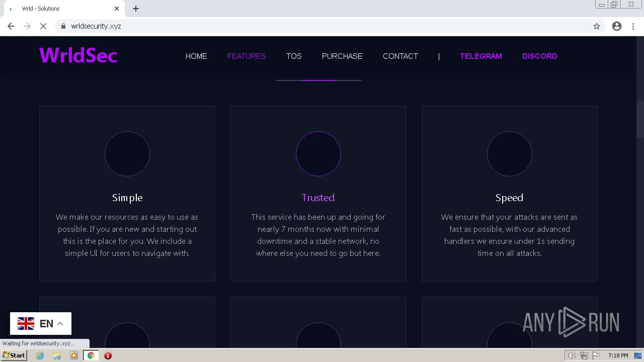Click the UK flag in the language widget
The image size is (644, 362).
(26, 324)
